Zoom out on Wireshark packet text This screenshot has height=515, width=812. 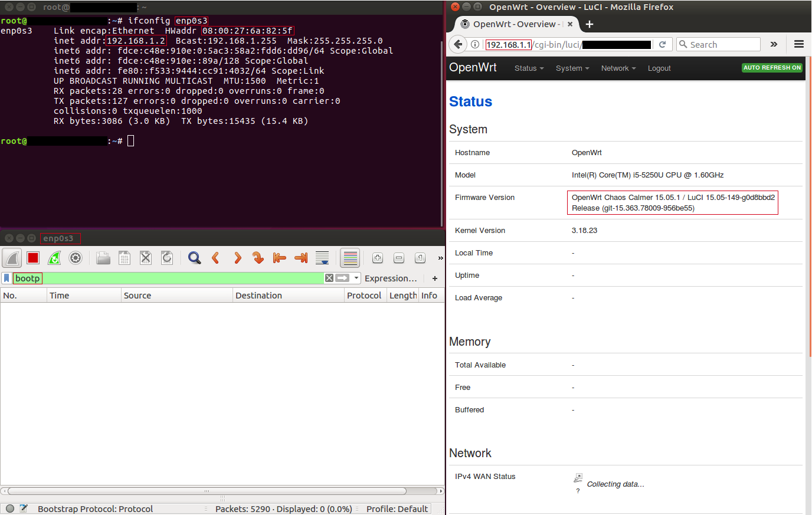399,258
